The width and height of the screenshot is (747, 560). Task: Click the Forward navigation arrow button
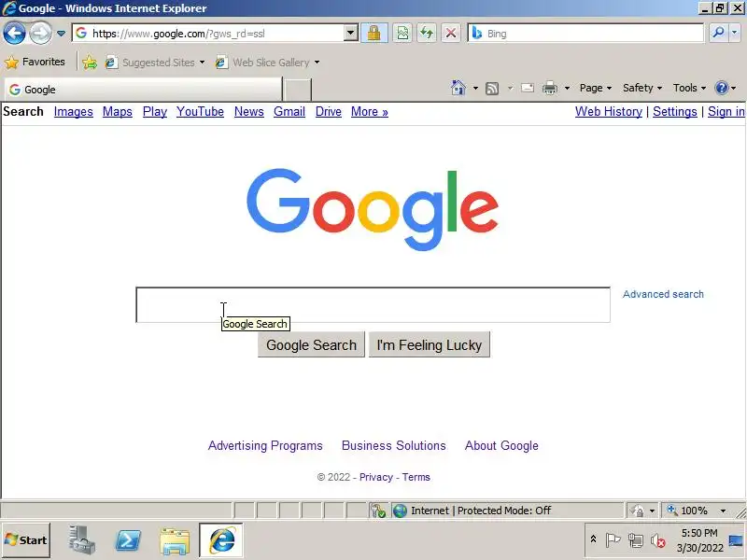41,34
